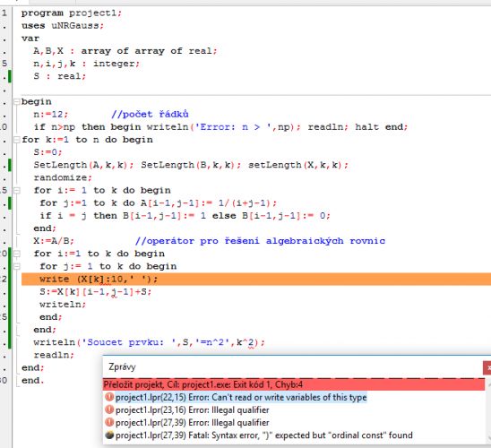Click the 'X:=A/B;' statement in the editor
This screenshot has height=448, width=491.
pos(54,241)
